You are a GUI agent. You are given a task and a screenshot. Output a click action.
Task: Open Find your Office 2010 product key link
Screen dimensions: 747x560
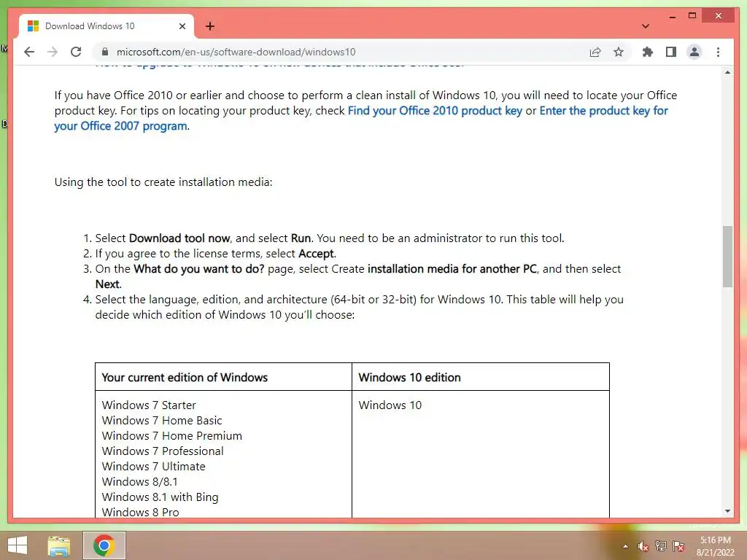coord(435,111)
